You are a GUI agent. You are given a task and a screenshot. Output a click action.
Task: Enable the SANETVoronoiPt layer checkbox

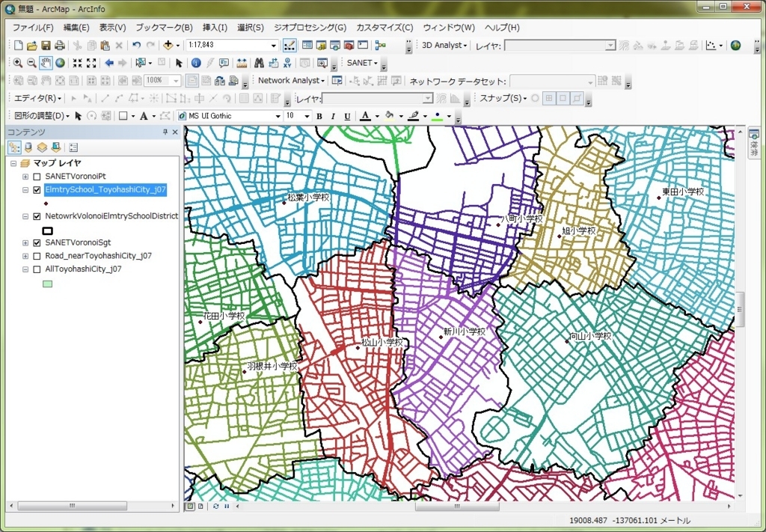click(37, 177)
